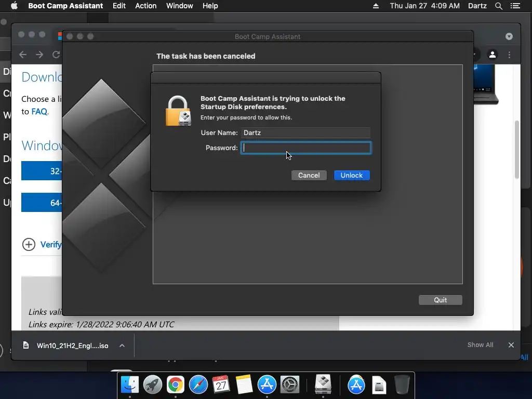Click the Chrome tab search dropdown arrow
The width and height of the screenshot is (532, 399).
coord(509,36)
